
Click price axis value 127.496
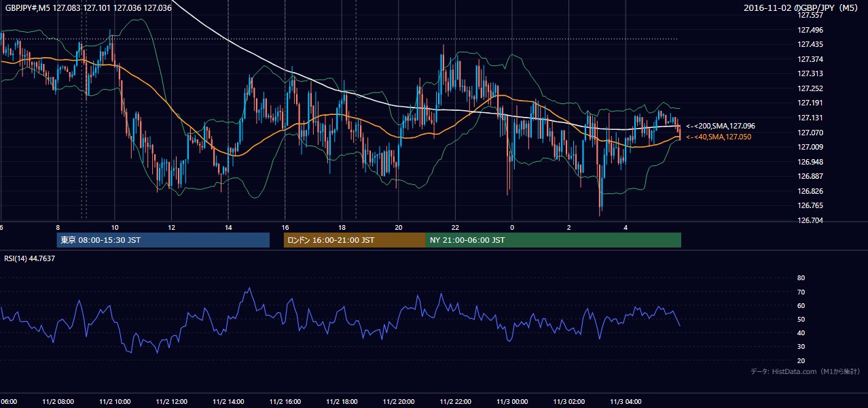point(810,30)
